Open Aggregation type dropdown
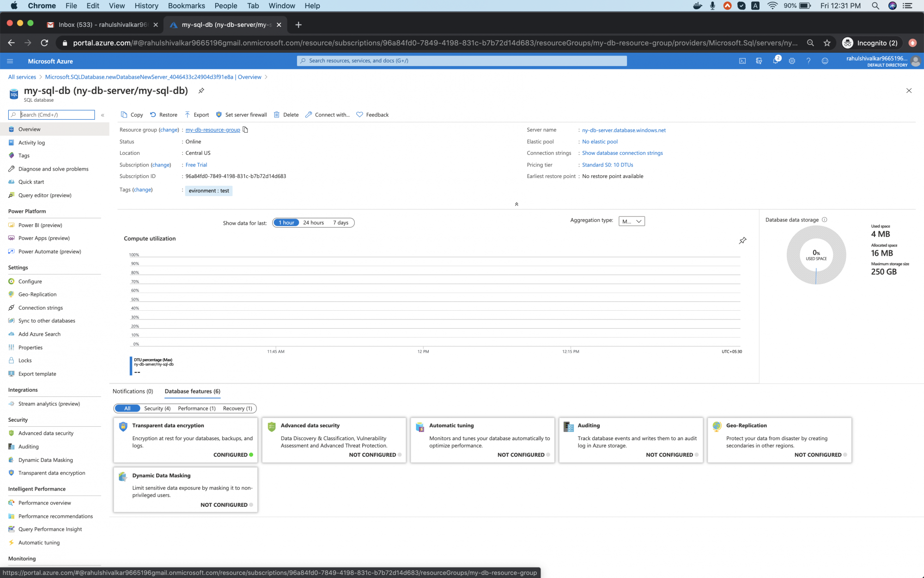Image resolution: width=924 pixels, height=578 pixels. coord(631,221)
